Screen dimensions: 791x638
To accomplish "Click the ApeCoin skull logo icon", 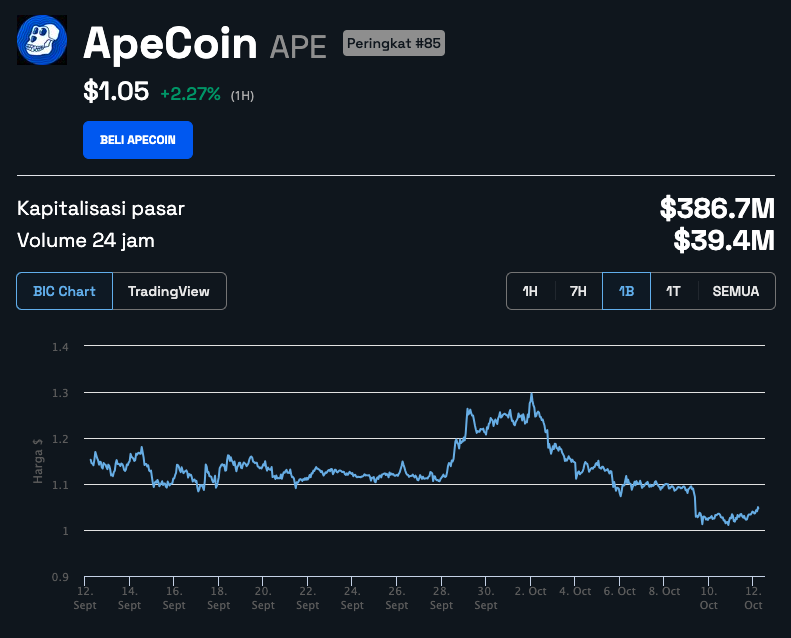I will pos(42,41).
